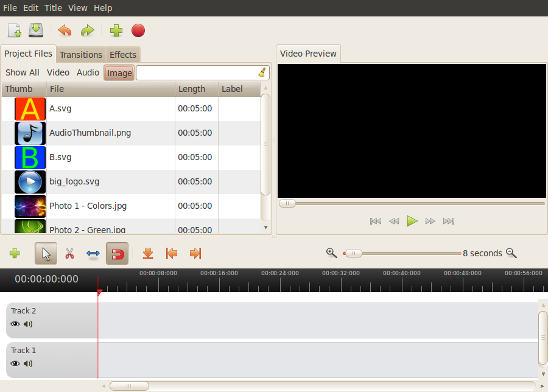Click the Undo arrow in main toolbar
548x392 pixels.
coord(65,30)
